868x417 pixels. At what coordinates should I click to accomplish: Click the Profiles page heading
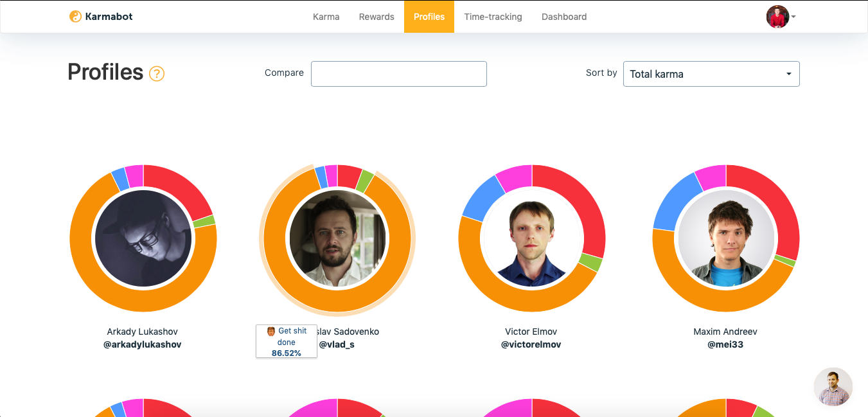[105, 72]
